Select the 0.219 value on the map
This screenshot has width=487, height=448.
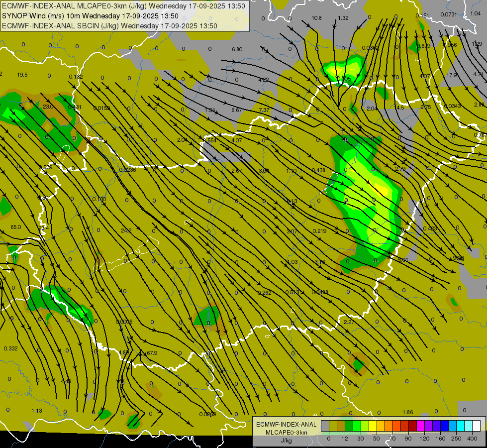click(319, 230)
